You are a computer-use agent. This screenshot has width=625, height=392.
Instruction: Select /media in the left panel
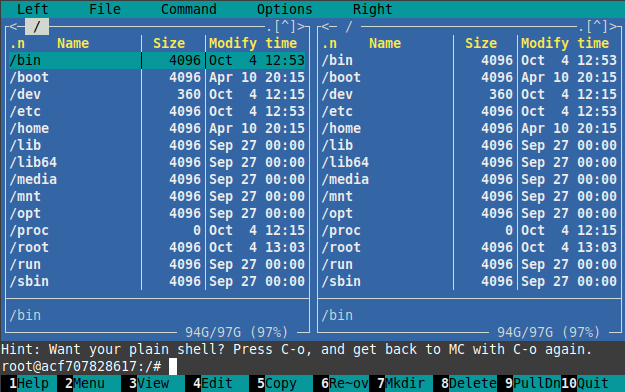[157, 179]
